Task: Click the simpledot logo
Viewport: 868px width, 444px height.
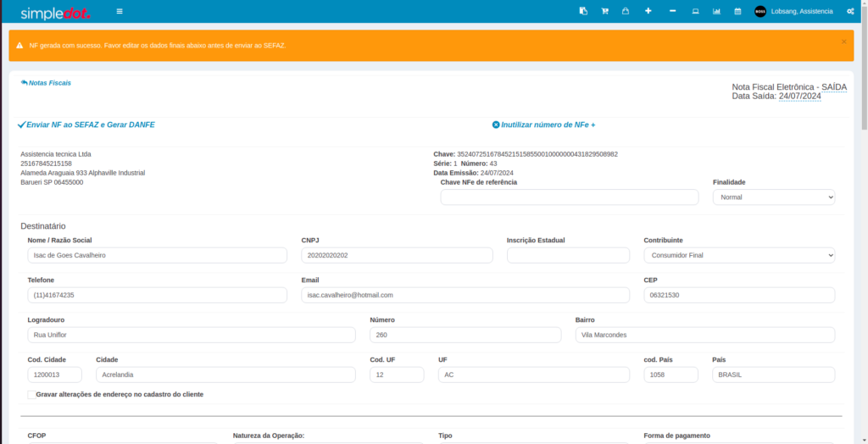Action: point(55,12)
